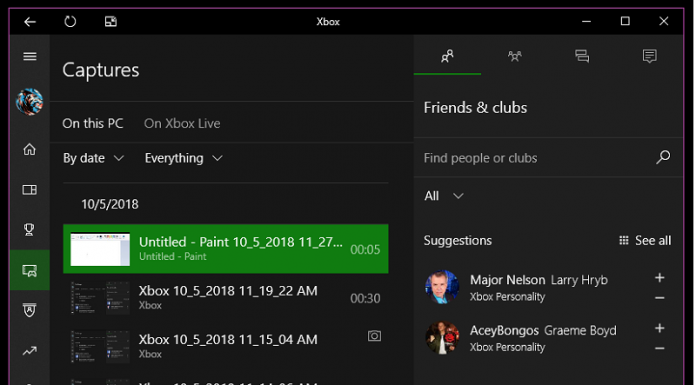Click the Untitled - Paint clip thumbnail
The image size is (696, 385).
(x=100, y=249)
